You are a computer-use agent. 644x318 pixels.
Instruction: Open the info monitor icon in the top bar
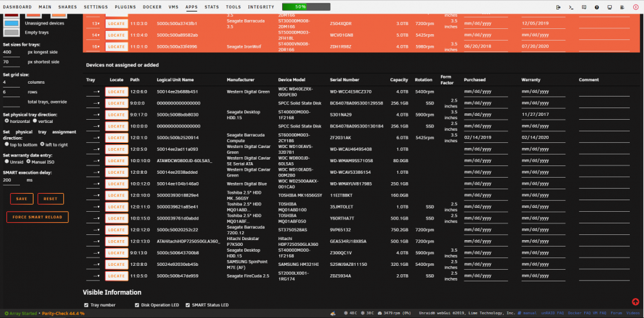point(610,7)
